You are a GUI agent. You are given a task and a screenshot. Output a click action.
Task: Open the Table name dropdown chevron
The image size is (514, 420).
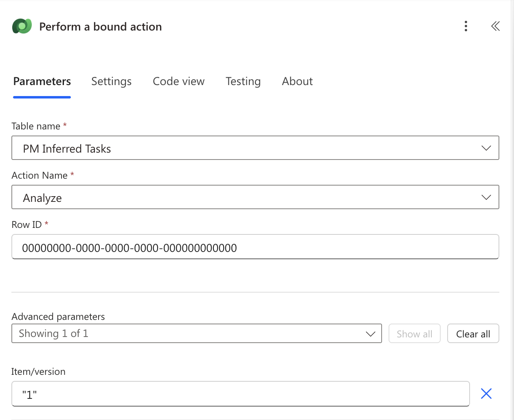[x=486, y=148]
